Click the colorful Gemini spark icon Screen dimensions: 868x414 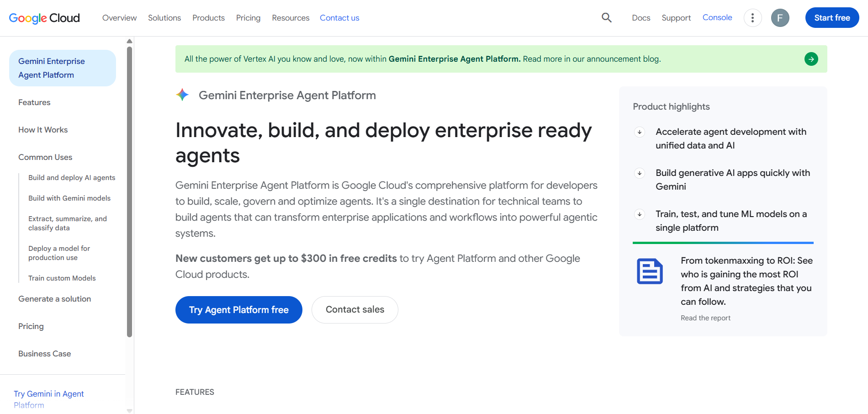(182, 95)
